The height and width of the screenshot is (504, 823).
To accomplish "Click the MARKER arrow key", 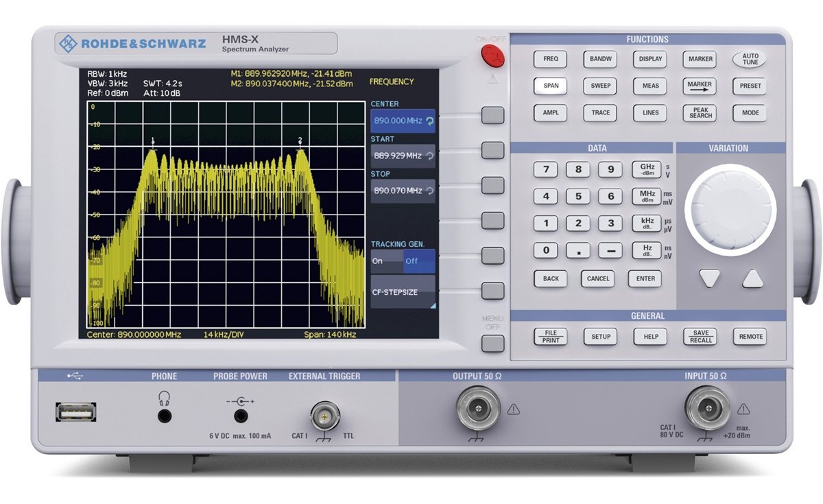I will 700,86.
